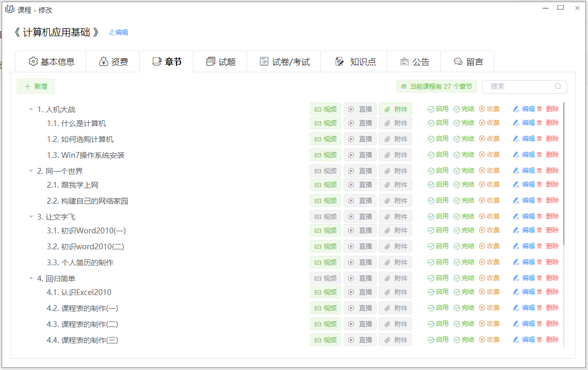
Task: Edit row 4.1. 认识Excel2010
Action: click(524, 291)
